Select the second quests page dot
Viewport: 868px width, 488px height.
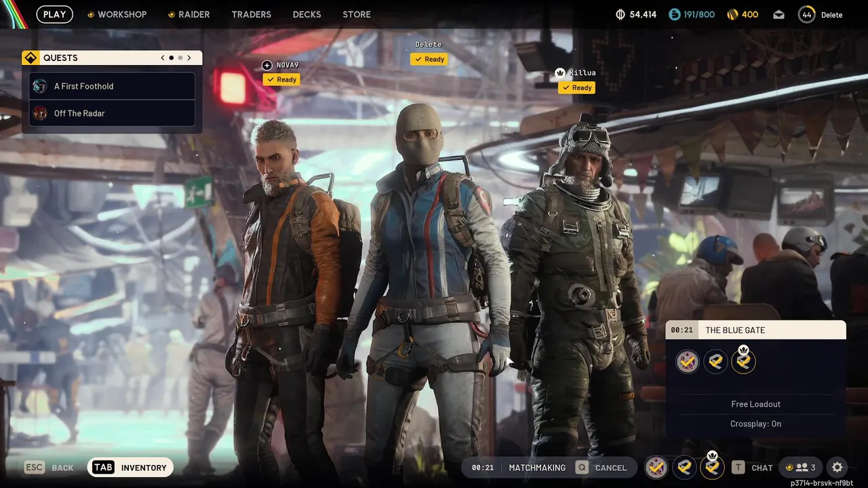(x=180, y=58)
